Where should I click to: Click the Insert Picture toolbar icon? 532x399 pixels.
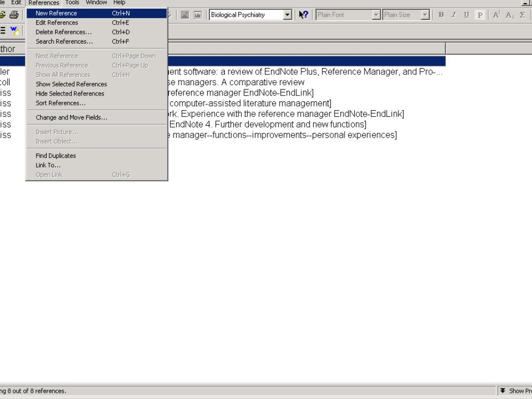185,15
